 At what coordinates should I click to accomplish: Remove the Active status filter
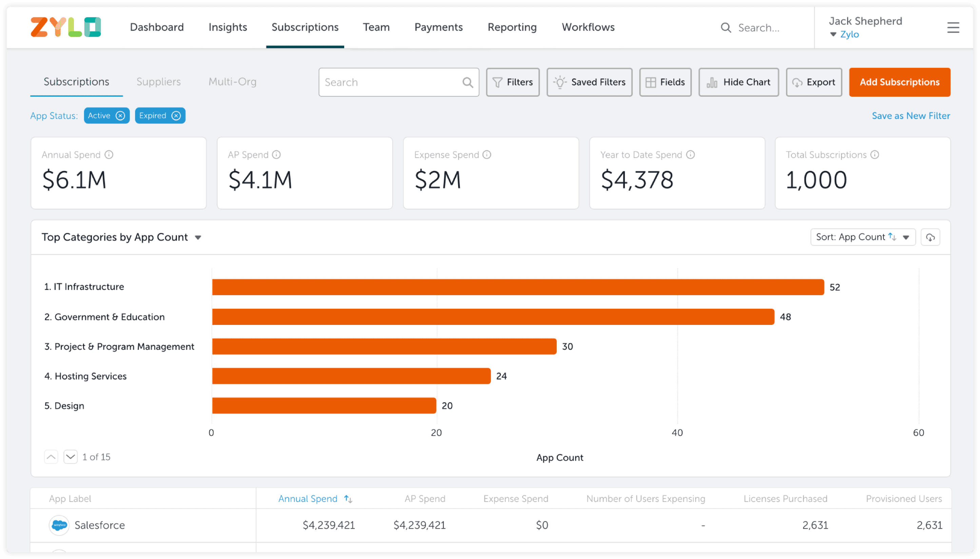click(120, 116)
